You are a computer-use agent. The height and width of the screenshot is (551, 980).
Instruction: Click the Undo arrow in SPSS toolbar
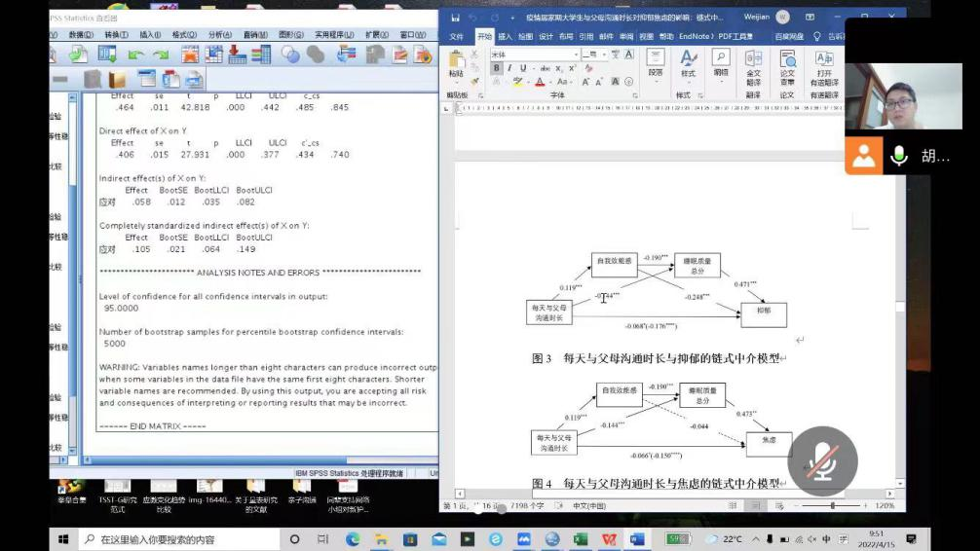pos(135,55)
